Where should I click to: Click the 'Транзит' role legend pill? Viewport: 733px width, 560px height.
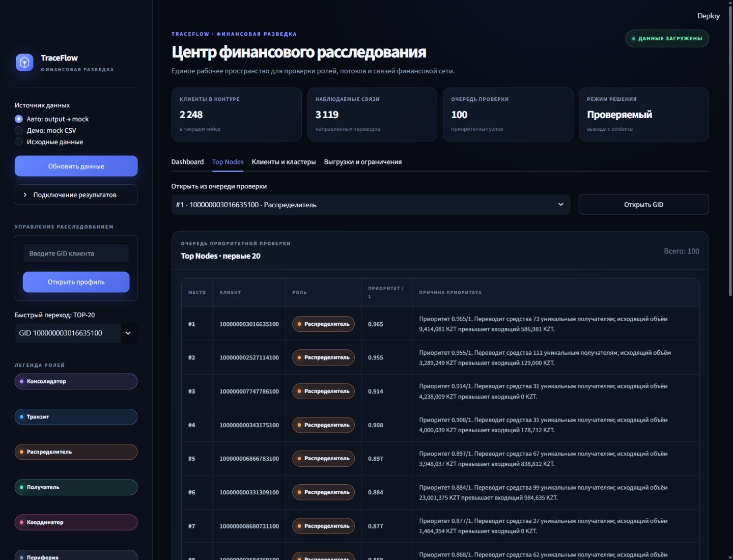[x=76, y=417]
